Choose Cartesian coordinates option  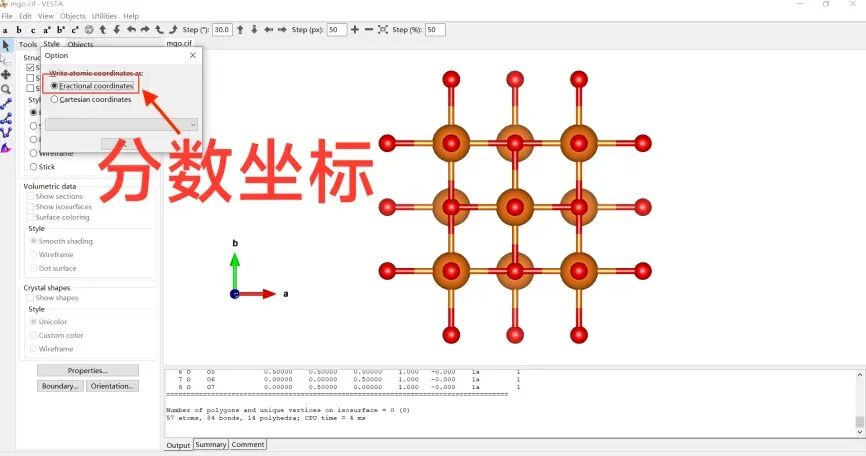pyautogui.click(x=91, y=99)
